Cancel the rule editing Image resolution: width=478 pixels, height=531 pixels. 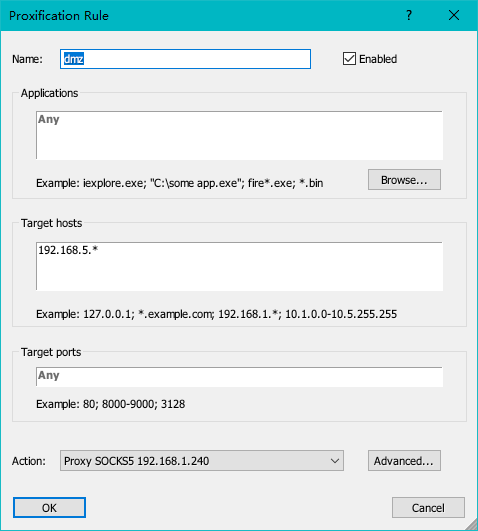click(428, 507)
